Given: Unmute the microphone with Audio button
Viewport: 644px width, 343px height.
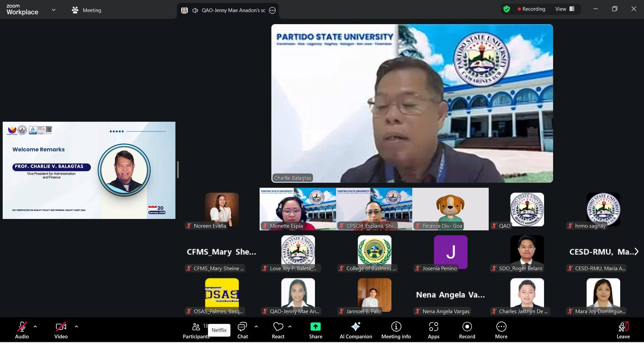Looking at the screenshot, I should click(22, 330).
